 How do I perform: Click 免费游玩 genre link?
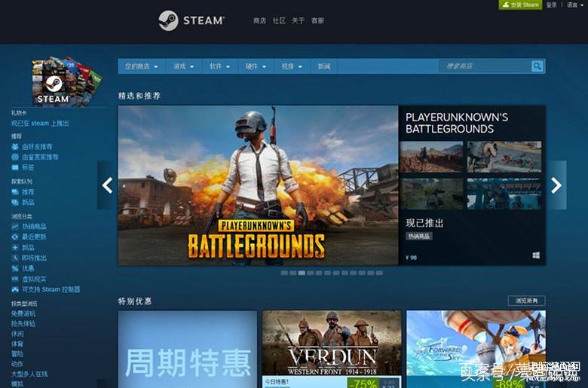click(x=23, y=313)
